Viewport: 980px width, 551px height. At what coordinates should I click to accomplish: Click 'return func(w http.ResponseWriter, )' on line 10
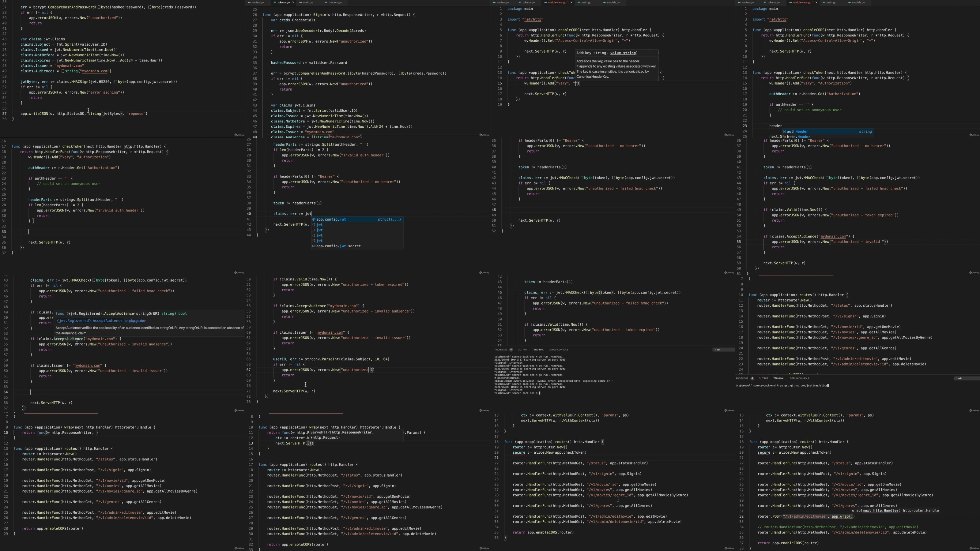coord(60,433)
